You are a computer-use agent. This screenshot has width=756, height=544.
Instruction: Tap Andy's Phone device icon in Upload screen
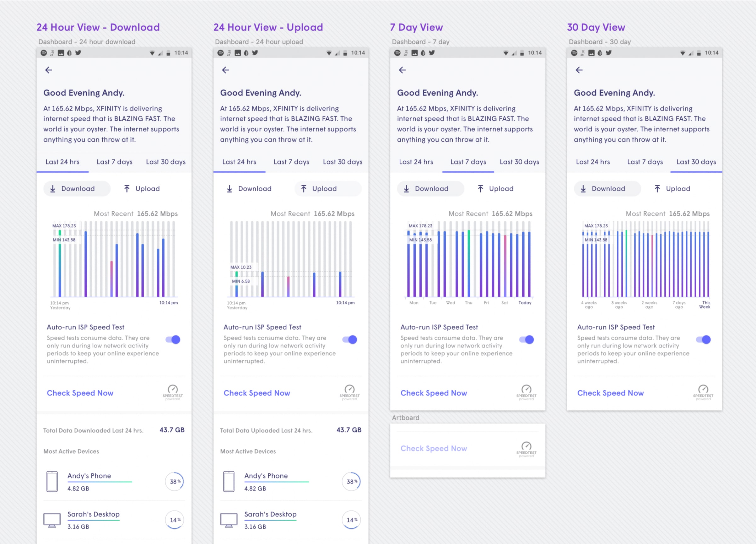tap(229, 481)
